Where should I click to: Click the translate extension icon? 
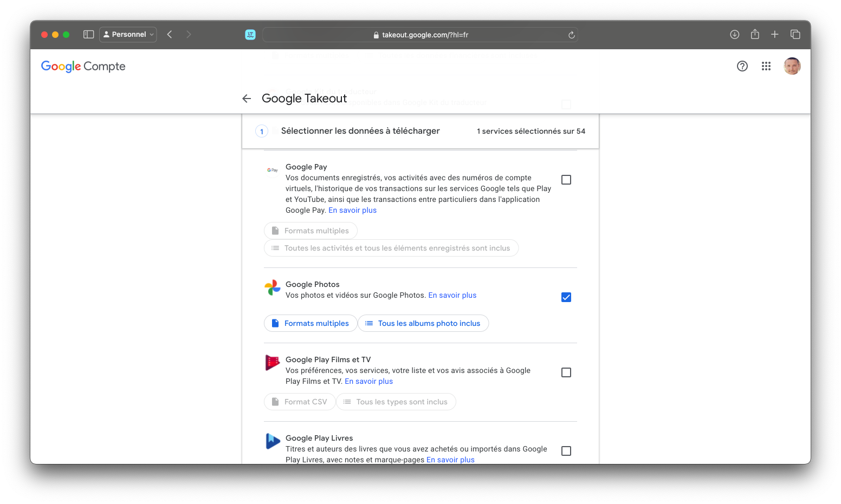[250, 35]
